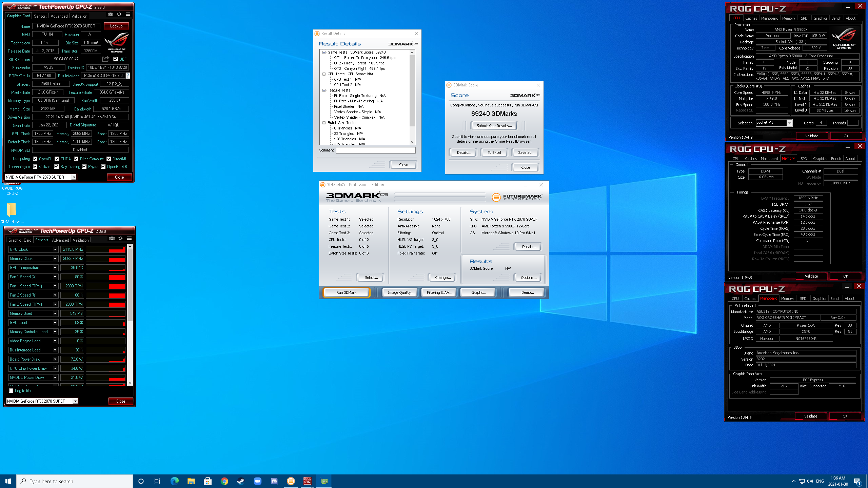Viewport: 868px width, 488px height.
Task: Click the Lookup button in GPU-Z
Action: (x=116, y=26)
